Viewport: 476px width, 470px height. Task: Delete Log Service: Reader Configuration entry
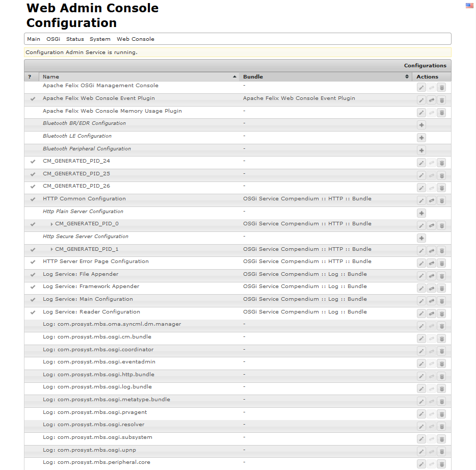point(442,314)
